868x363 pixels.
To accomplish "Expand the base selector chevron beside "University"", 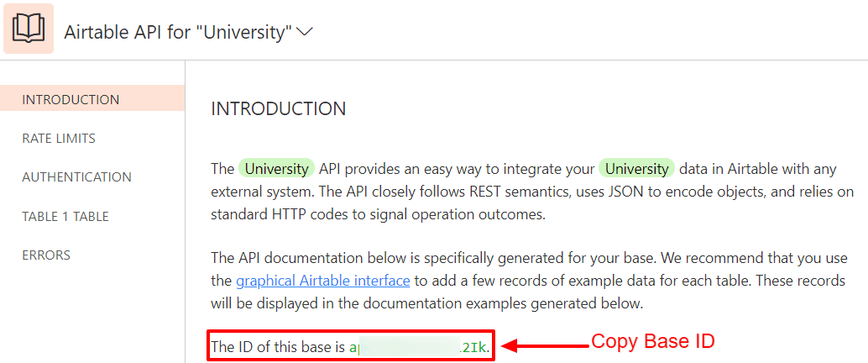I will point(305,32).
